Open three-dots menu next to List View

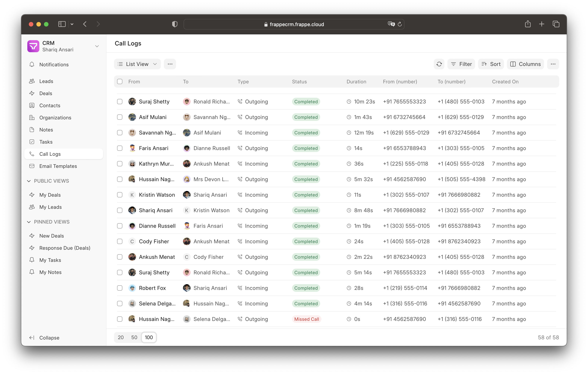coord(170,64)
